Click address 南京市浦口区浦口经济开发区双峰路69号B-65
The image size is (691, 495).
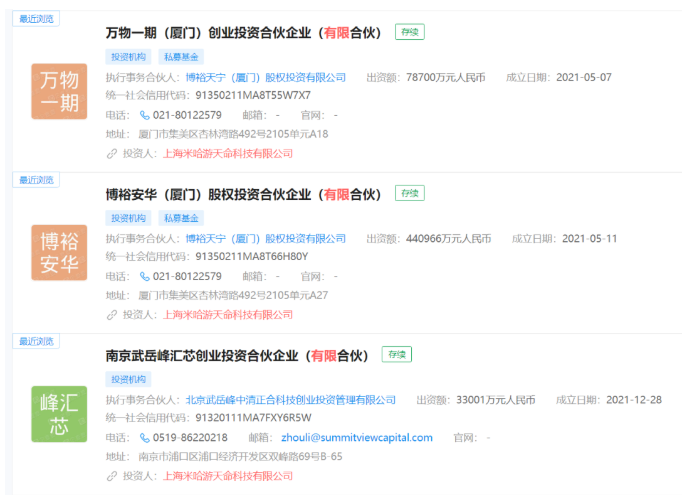241,457
